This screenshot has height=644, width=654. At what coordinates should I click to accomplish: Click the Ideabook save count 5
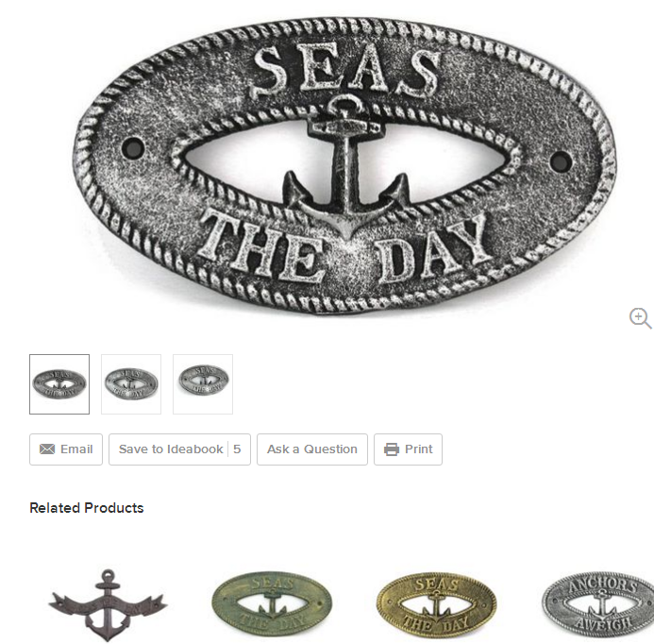click(x=237, y=449)
